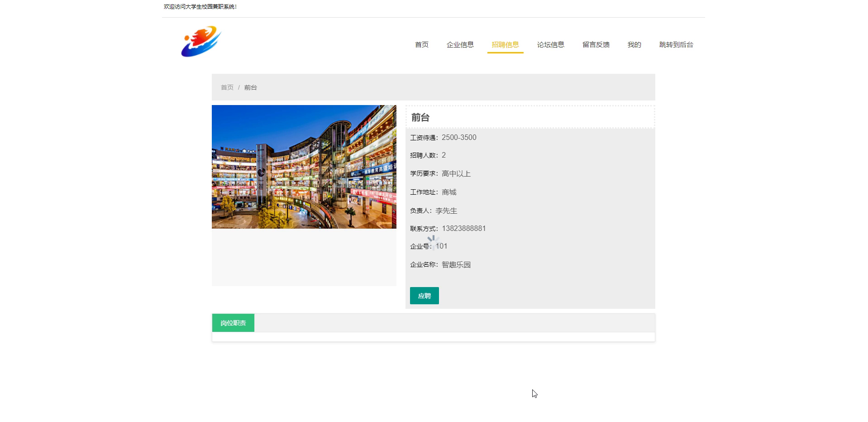The image size is (868, 422).
Task: Click company number 101
Action: pyautogui.click(x=441, y=246)
